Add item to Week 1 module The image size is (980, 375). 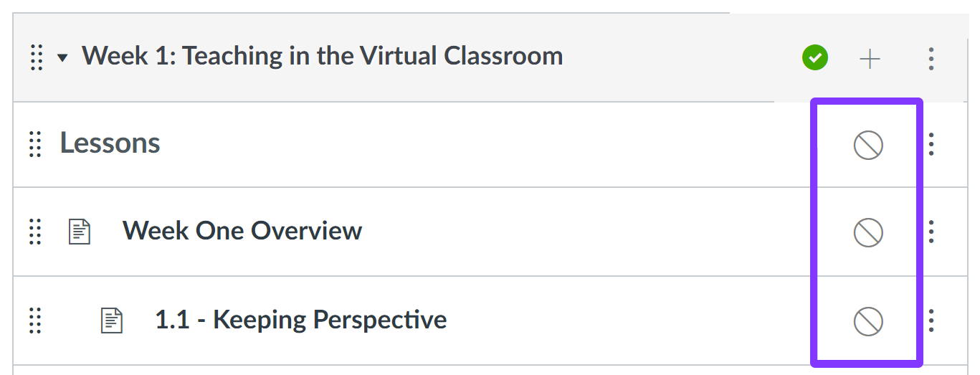[870, 59]
